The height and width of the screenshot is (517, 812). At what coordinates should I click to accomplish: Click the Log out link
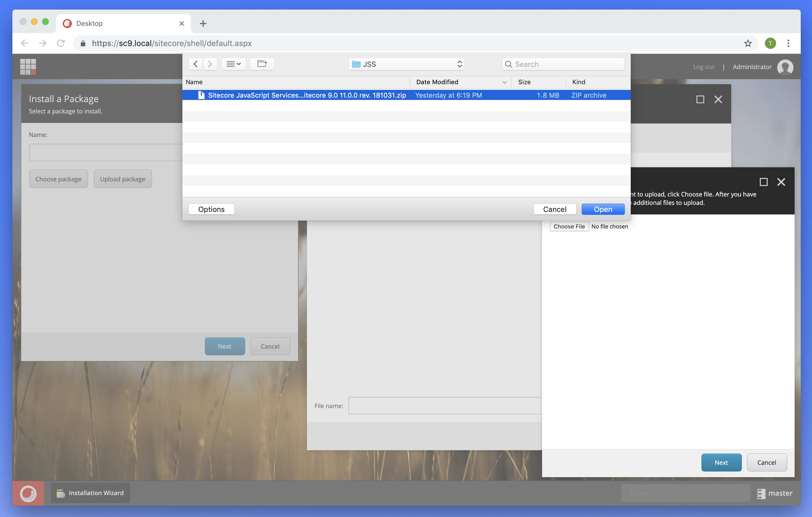703,67
